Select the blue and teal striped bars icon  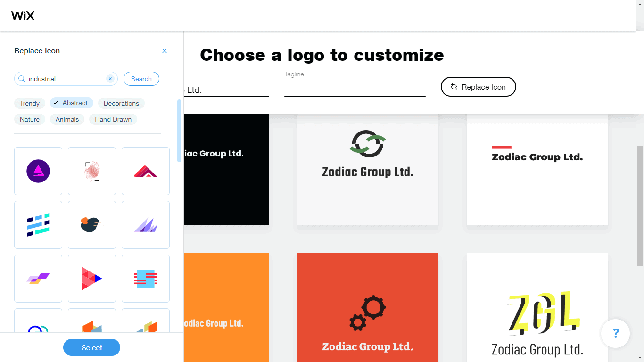[x=38, y=225]
